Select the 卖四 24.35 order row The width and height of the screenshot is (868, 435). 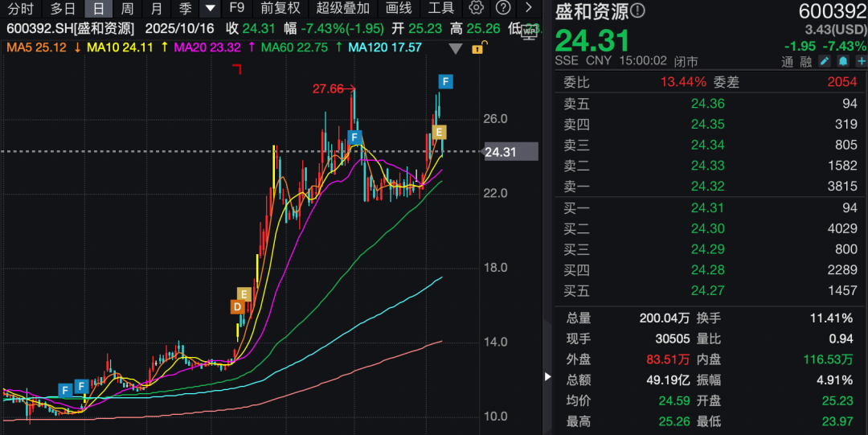click(x=710, y=124)
